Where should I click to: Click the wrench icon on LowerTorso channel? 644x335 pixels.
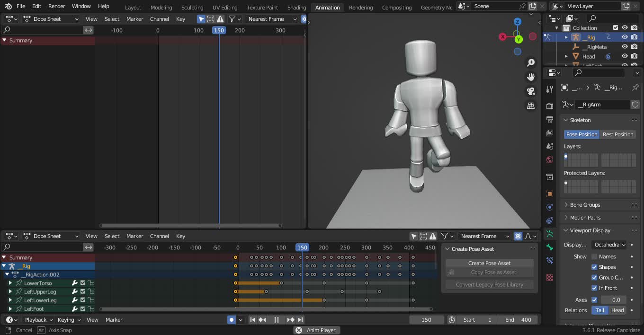click(74, 283)
